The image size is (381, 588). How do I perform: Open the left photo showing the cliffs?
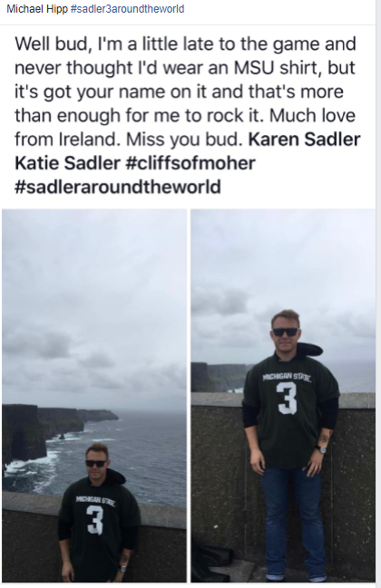[x=94, y=396]
